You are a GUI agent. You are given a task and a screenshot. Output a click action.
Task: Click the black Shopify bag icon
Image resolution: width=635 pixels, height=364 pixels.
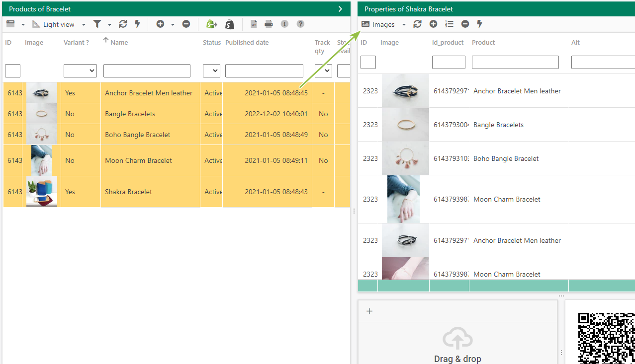(229, 24)
